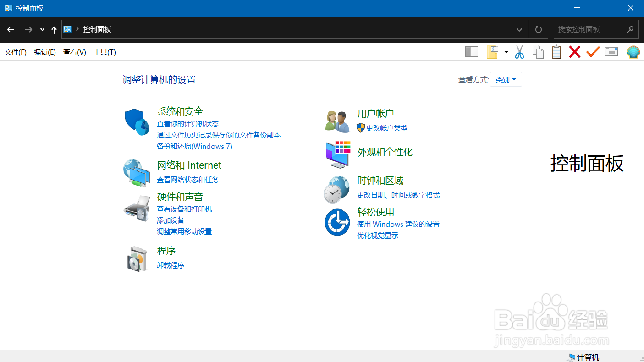Open the folder options dropdown arrow on toolbar
644x362 pixels.
[x=506, y=52]
